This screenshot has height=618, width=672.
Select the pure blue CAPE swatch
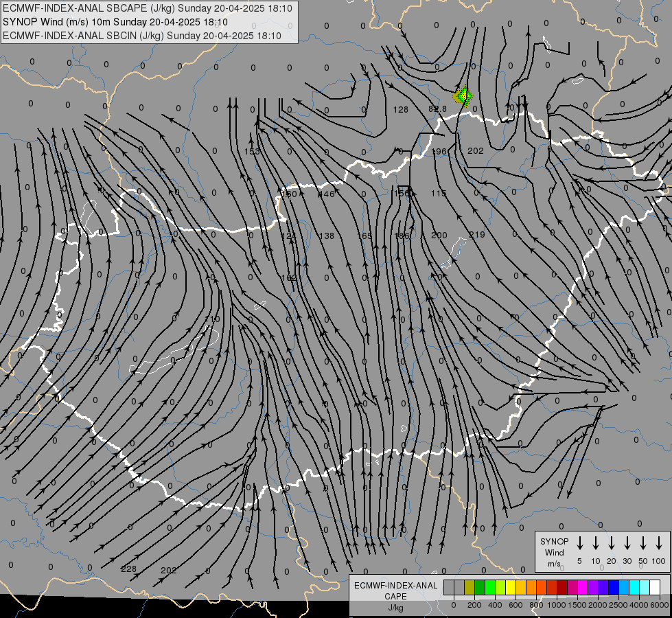tap(613, 588)
